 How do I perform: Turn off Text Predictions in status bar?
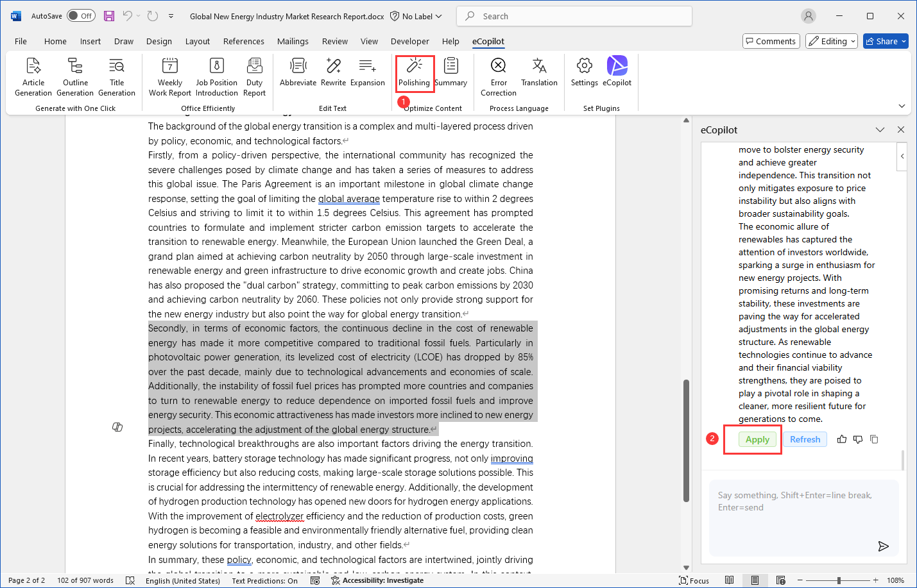(x=264, y=580)
